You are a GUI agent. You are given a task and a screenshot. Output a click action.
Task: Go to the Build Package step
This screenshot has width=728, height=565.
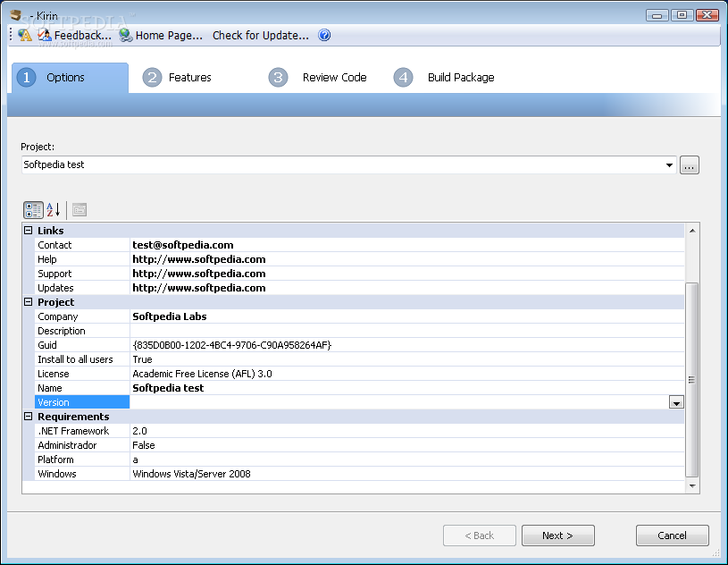444,78
